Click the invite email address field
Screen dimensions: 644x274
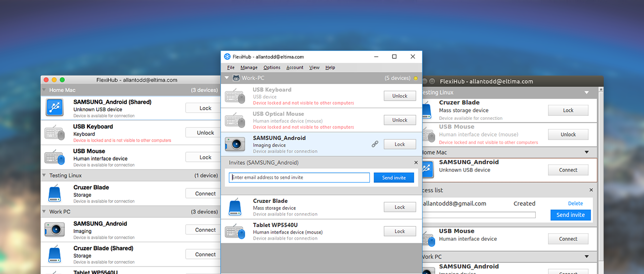[x=299, y=178]
